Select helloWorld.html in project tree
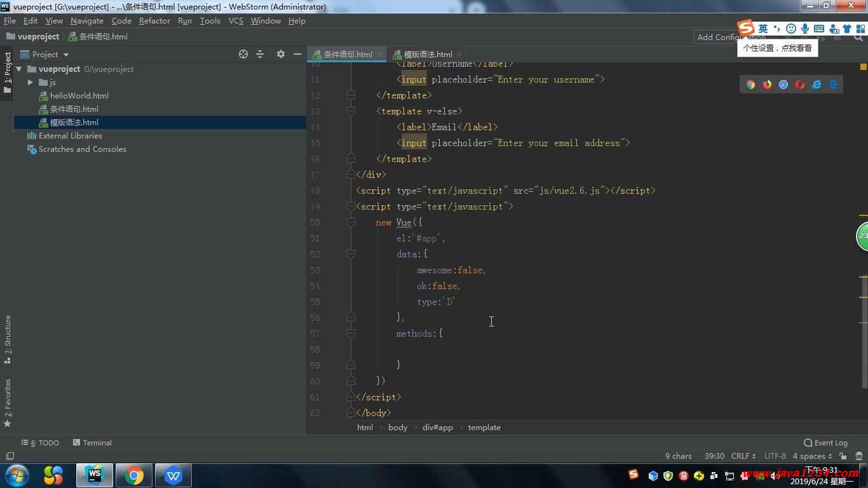This screenshot has height=488, width=868. click(x=79, y=95)
